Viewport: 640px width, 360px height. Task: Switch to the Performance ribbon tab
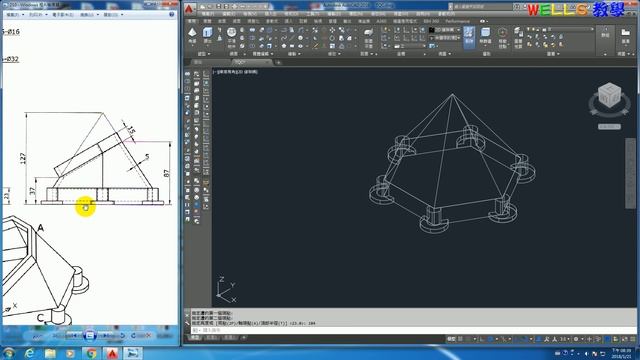tap(457, 21)
